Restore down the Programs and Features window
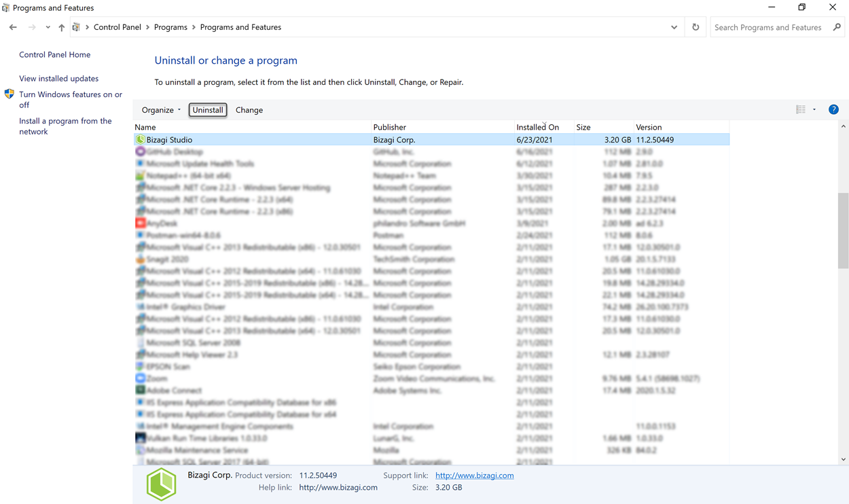849x504 pixels. (802, 7)
